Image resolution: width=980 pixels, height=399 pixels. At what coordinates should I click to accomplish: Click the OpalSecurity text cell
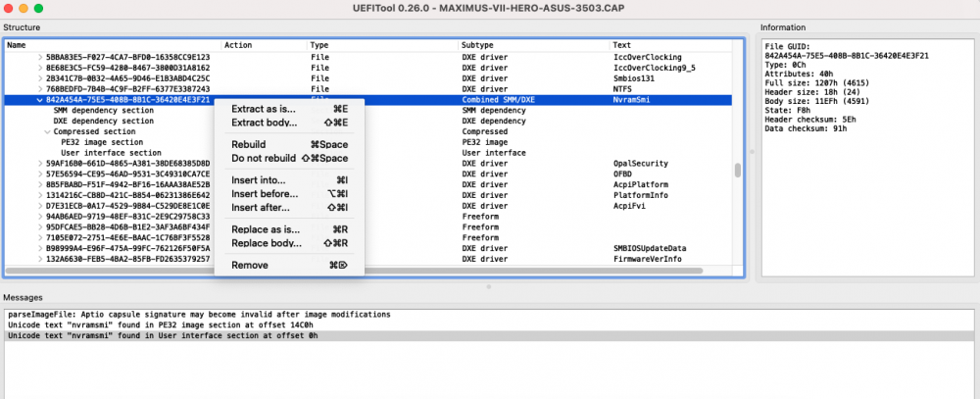[x=641, y=163]
